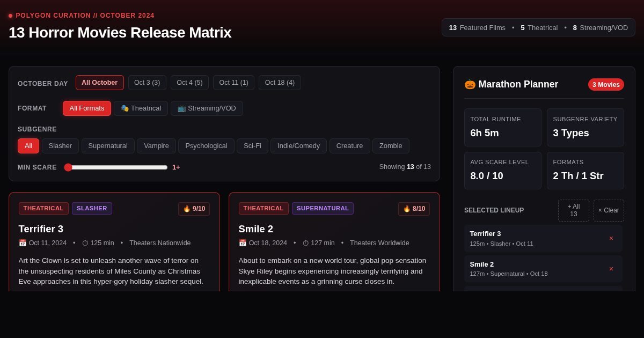This screenshot has height=338, width=644.
Task: Click the Formats 2 Th / 1 Str value
Action: coord(578,176)
